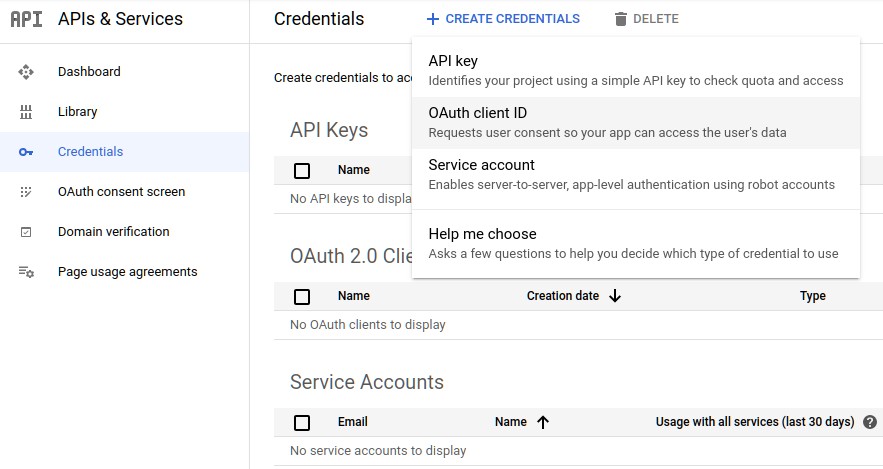This screenshot has height=469, width=883.
Task: Open Page usage agreements
Action: point(128,271)
